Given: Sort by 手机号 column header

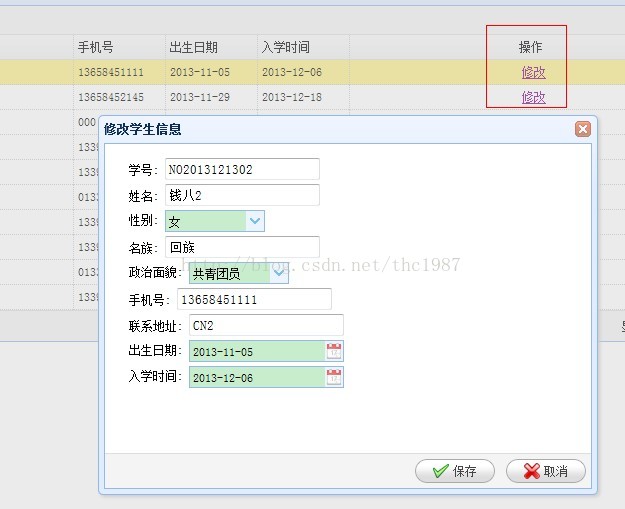Looking at the screenshot, I should 96,47.
